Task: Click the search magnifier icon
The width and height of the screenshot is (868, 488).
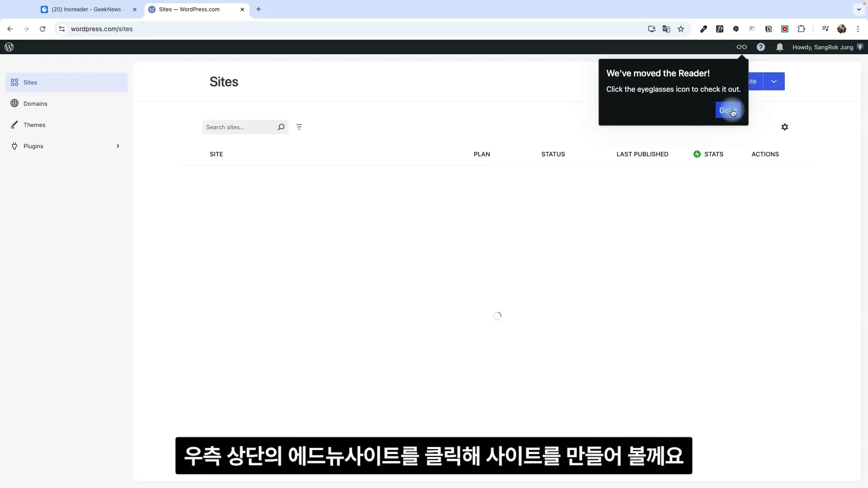Action: tap(281, 127)
